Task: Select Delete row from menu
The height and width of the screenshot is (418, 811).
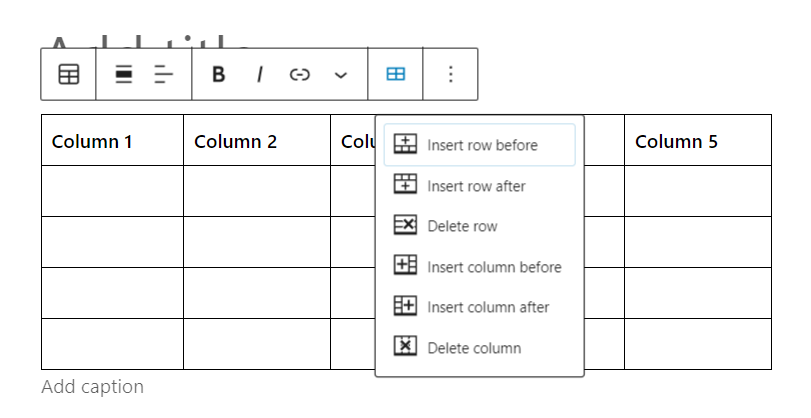Action: 461,226
